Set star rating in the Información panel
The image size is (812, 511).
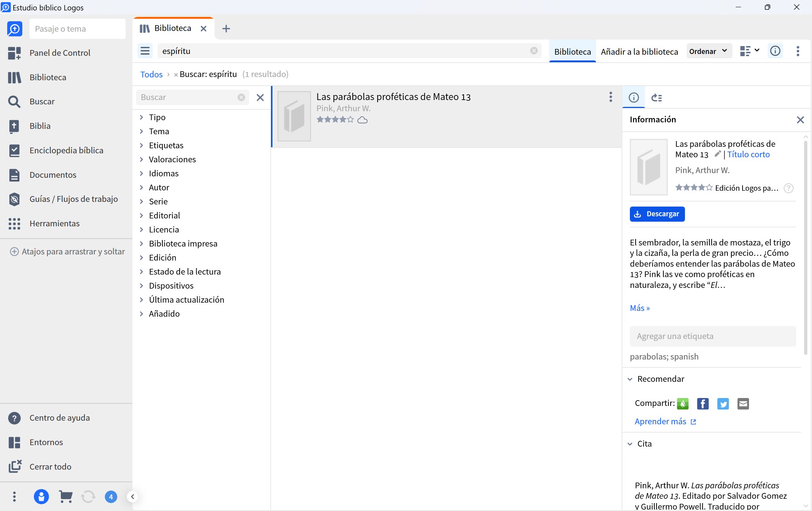pyautogui.click(x=694, y=187)
